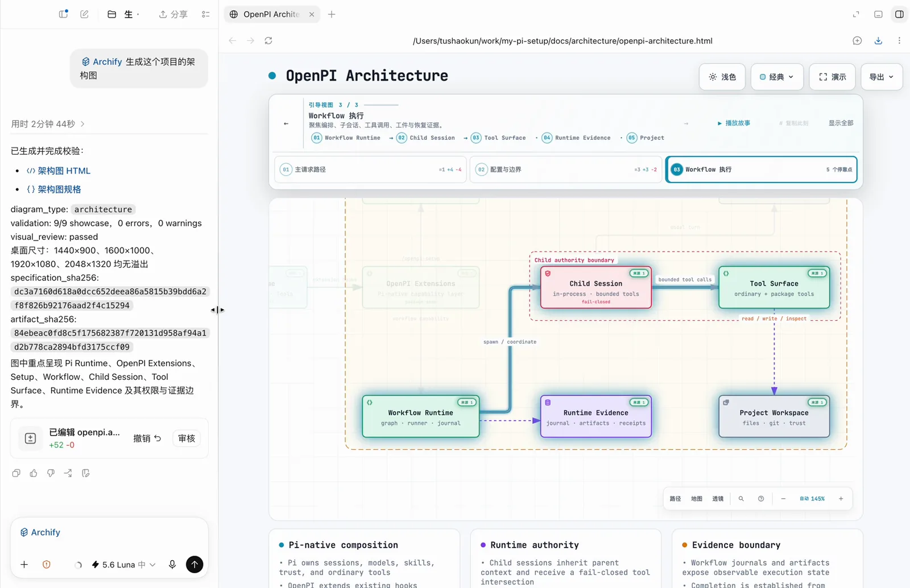Select the 03 Workflow 执行 view card
910x588 pixels.
click(762, 169)
